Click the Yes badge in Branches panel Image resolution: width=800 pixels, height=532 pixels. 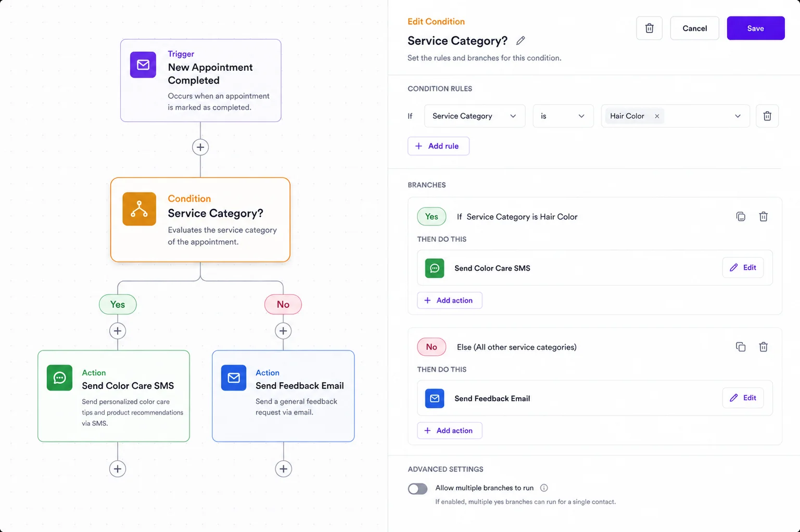point(431,216)
